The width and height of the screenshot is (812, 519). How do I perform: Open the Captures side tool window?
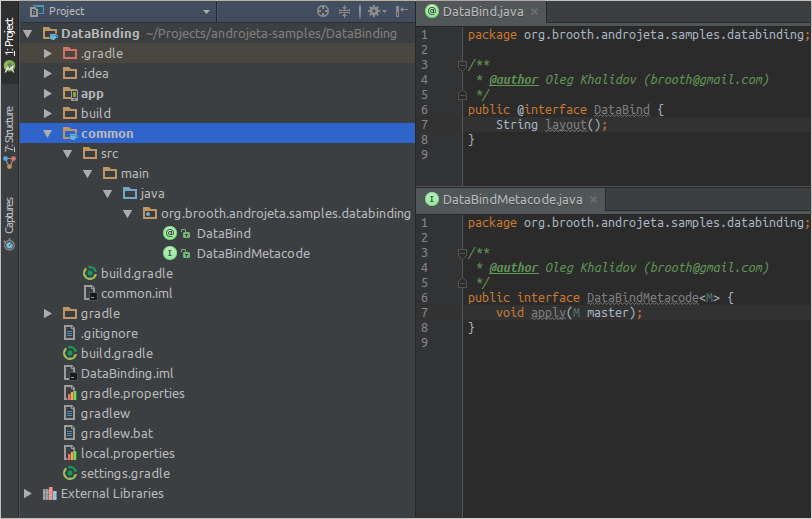9,222
